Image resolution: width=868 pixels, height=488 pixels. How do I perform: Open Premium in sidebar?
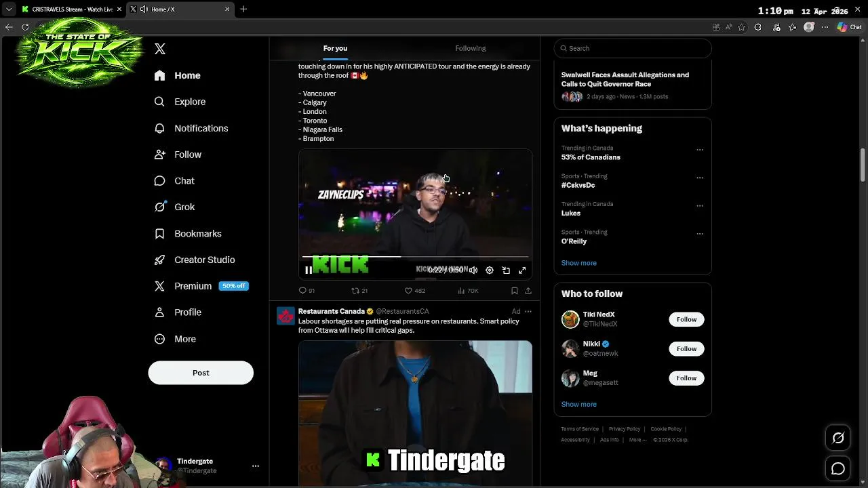pyautogui.click(x=201, y=286)
